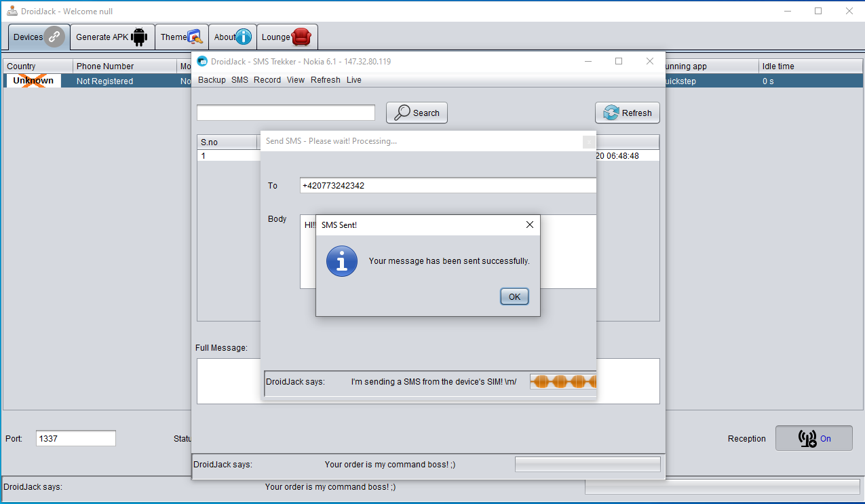Close the SMS Sent dialog with X

tap(530, 225)
